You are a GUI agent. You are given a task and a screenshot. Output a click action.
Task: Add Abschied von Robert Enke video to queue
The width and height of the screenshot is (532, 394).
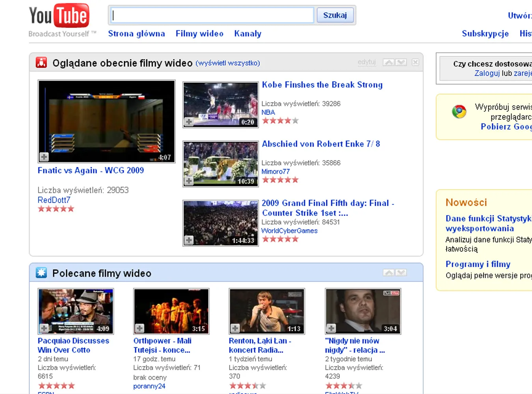[x=189, y=181]
